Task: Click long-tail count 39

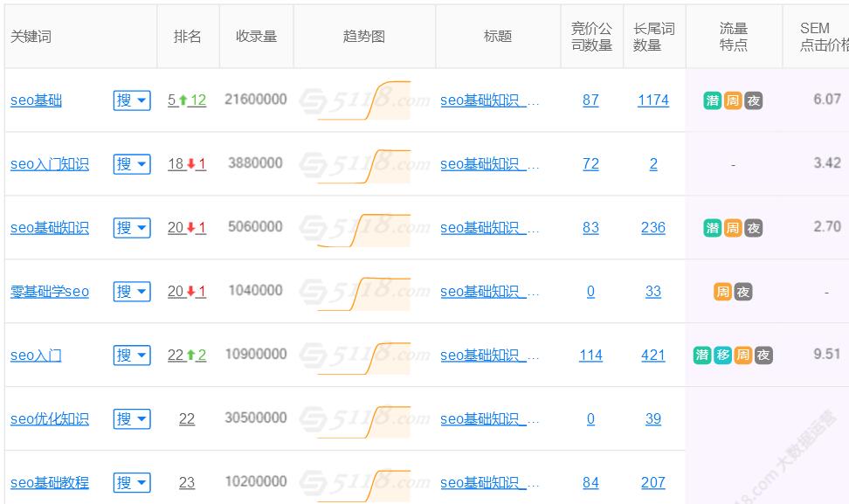Action: [x=653, y=419]
